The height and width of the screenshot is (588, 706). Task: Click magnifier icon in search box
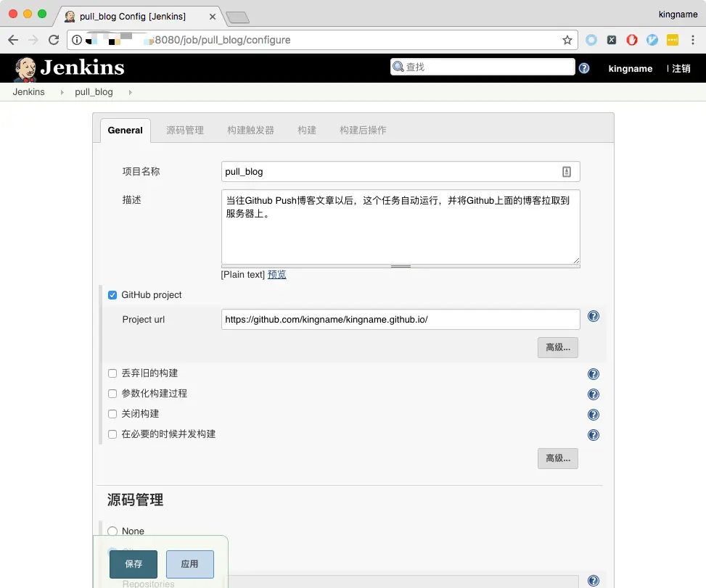pos(398,67)
